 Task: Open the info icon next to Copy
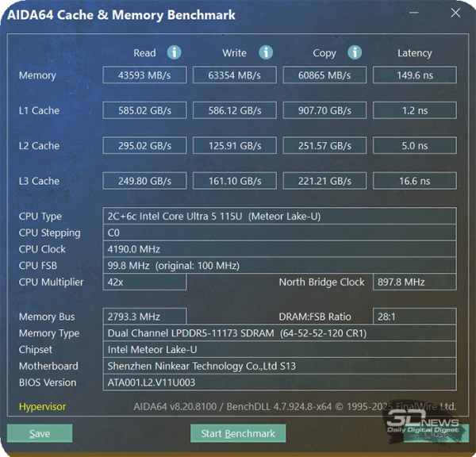[x=355, y=52]
